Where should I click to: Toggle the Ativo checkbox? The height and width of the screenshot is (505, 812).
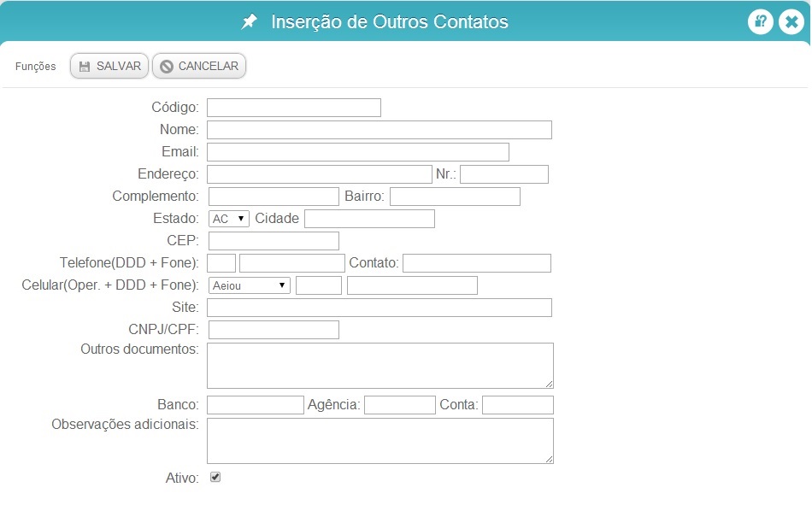[x=215, y=477]
